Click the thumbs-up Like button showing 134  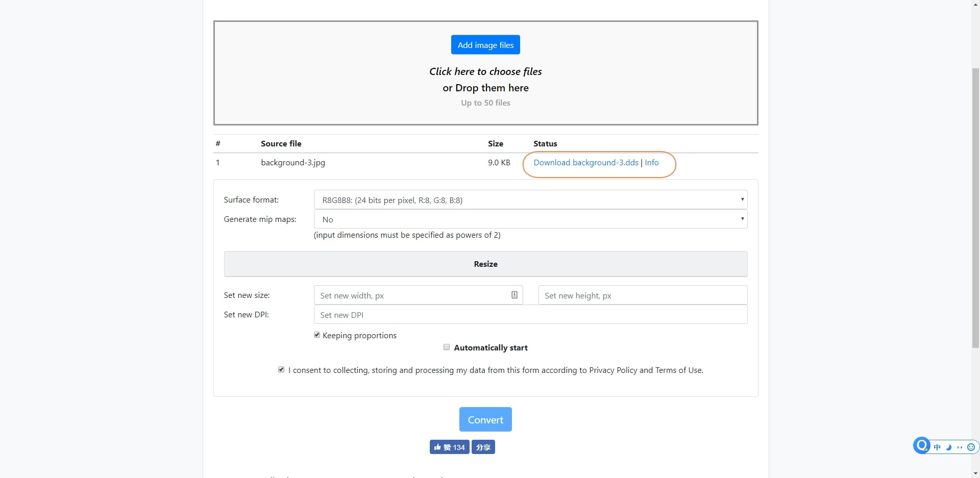click(449, 447)
